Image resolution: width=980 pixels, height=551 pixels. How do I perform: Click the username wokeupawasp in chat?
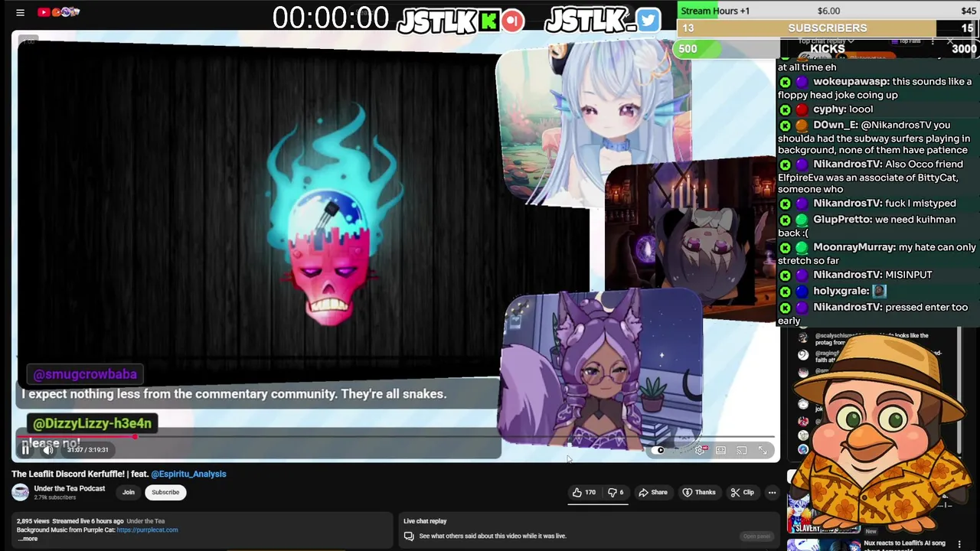(851, 81)
